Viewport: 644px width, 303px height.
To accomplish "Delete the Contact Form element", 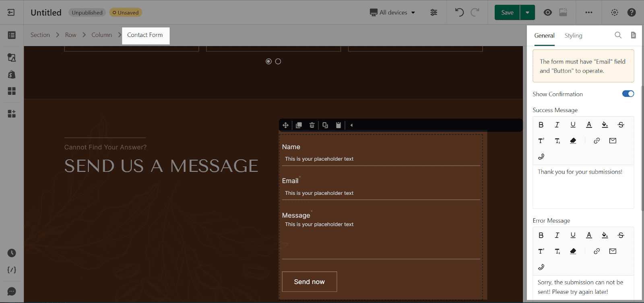I will (x=312, y=125).
